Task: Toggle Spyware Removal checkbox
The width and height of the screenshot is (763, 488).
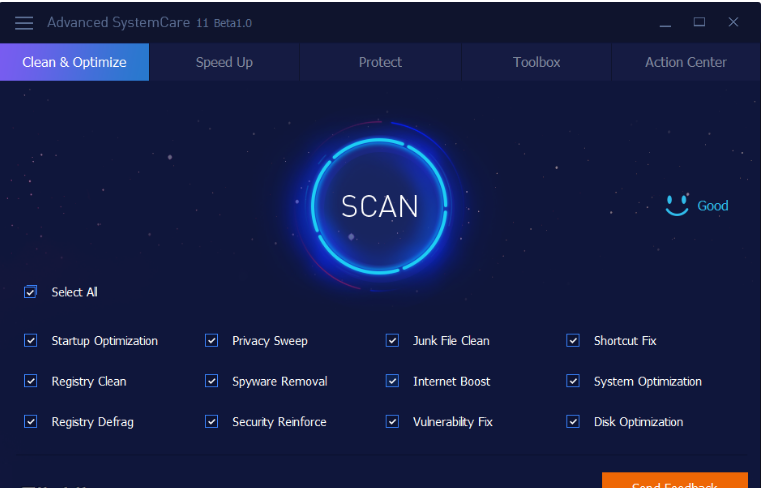Action: click(x=212, y=381)
